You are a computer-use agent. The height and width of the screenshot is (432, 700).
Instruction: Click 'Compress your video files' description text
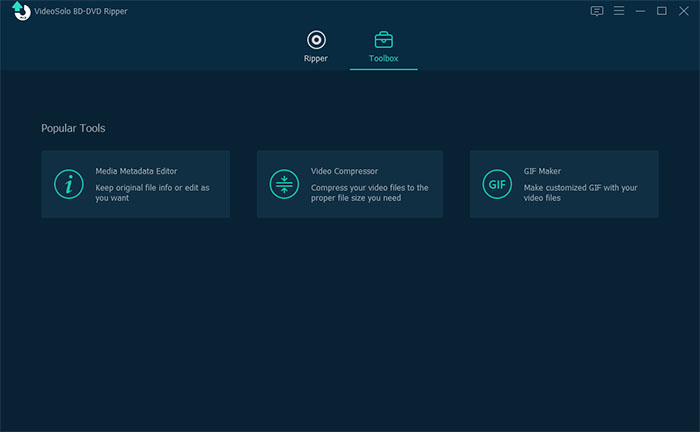[370, 193]
